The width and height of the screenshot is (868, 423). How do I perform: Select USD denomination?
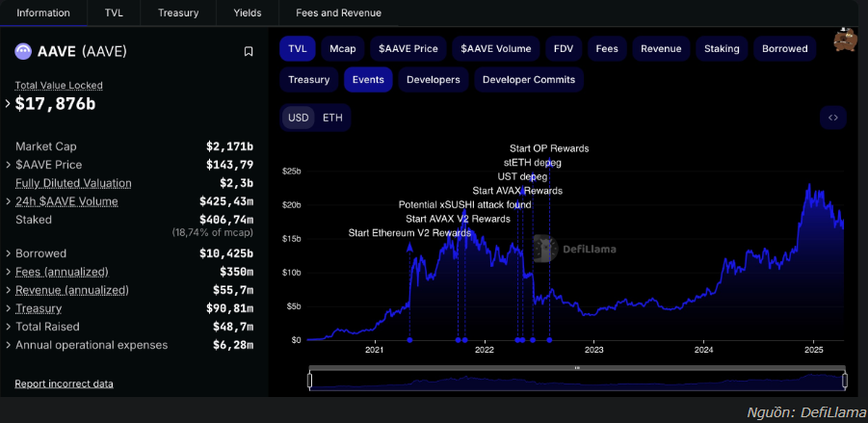click(x=299, y=118)
